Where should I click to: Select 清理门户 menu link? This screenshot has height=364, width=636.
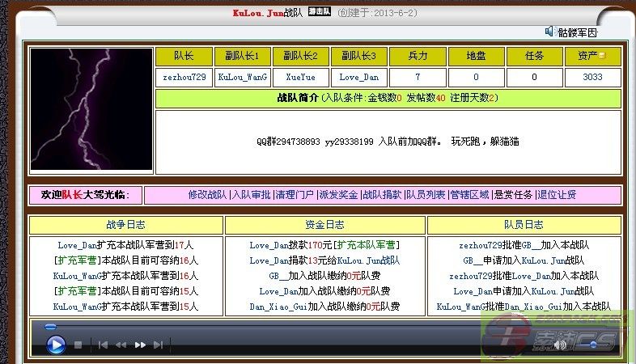click(x=295, y=195)
